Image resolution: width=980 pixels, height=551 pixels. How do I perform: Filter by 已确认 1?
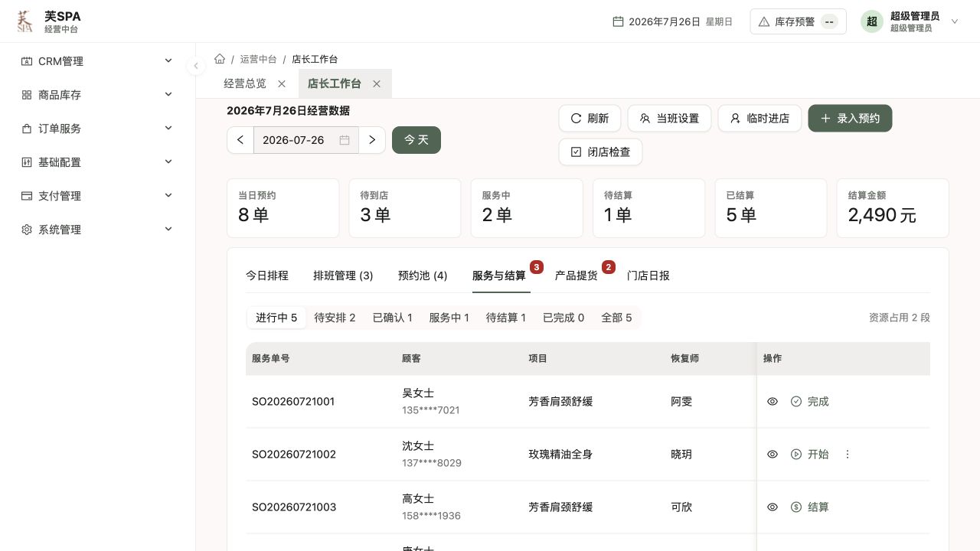(x=393, y=318)
